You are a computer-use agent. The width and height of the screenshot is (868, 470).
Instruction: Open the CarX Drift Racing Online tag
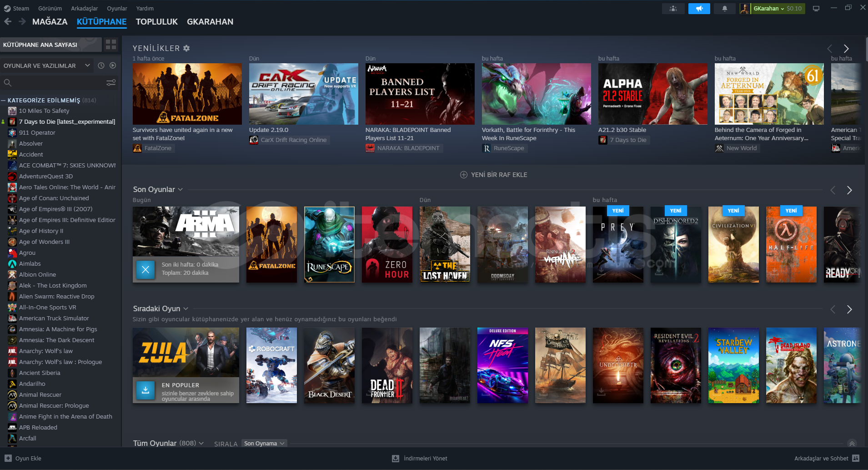(289, 140)
